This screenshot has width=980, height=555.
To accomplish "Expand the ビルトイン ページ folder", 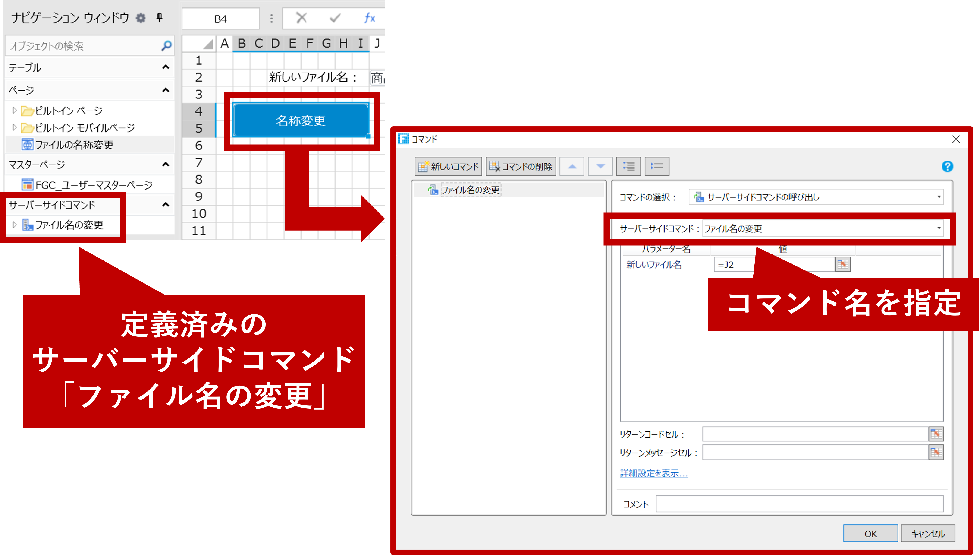I will (14, 111).
